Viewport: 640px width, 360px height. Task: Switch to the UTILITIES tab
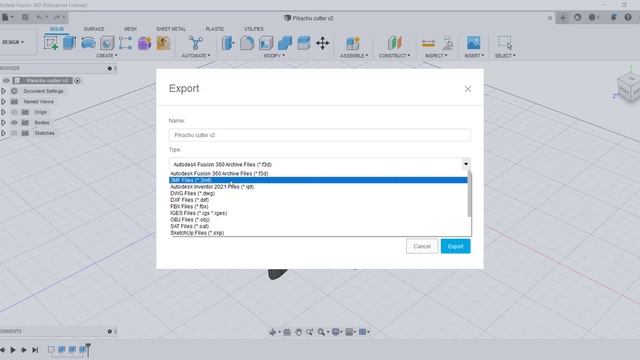[x=254, y=29]
